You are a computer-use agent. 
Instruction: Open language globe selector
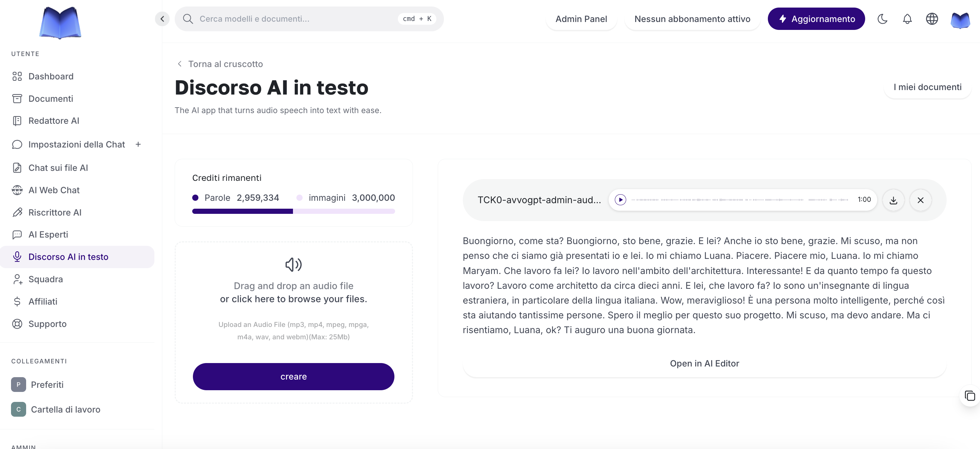[932, 19]
